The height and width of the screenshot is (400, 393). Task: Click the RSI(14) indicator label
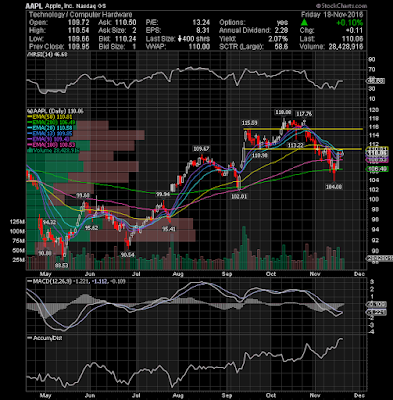(48, 54)
